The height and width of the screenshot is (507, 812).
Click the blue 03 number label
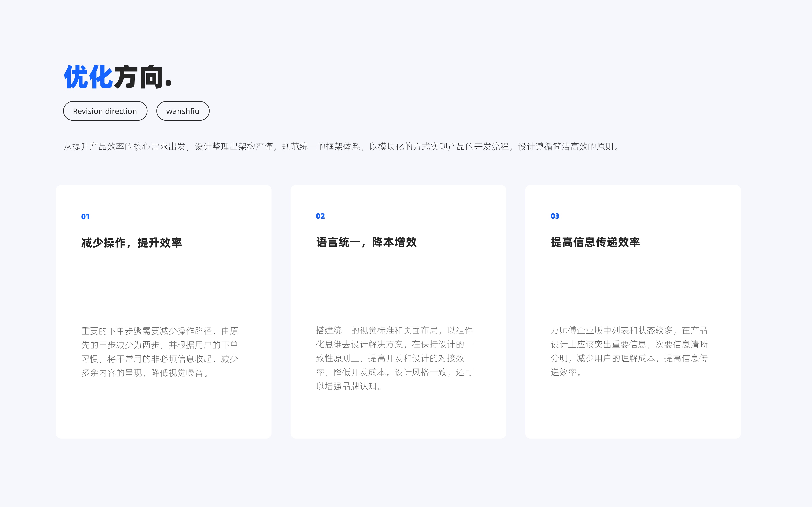(555, 216)
